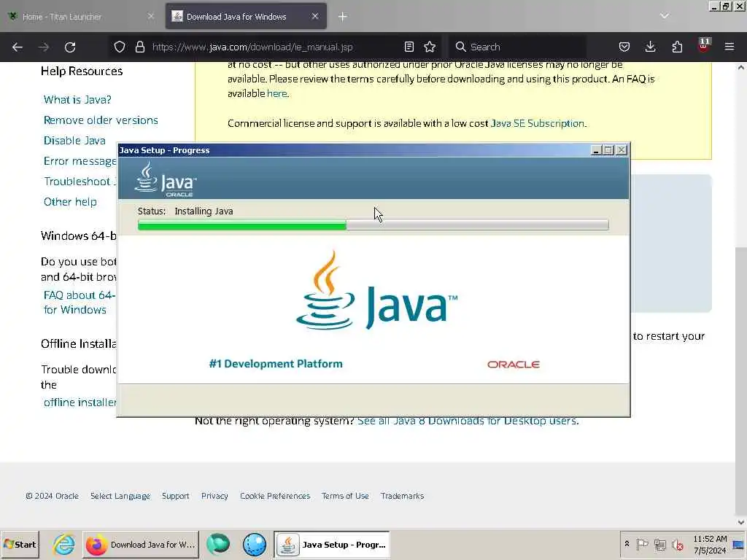Launch Internet Explorer from the taskbar
The height and width of the screenshot is (560, 747).
click(x=63, y=544)
